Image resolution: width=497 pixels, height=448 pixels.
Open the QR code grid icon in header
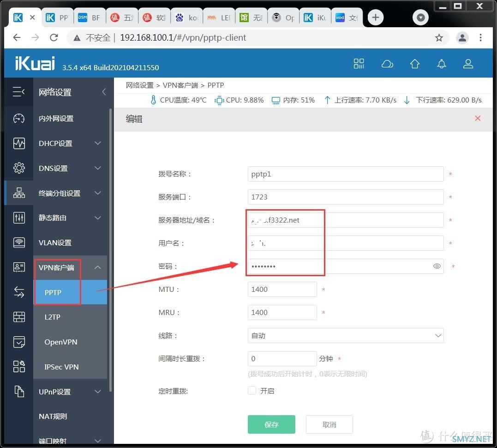[x=359, y=64]
